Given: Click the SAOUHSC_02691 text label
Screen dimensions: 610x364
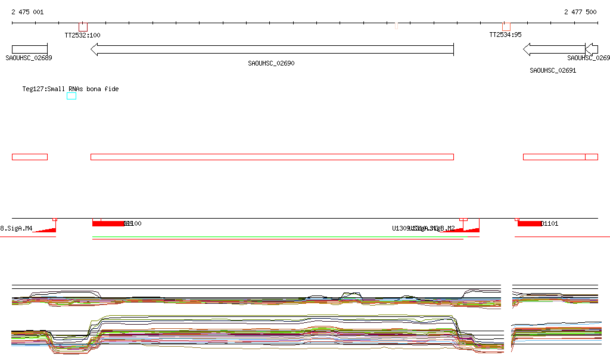Looking at the screenshot, I should point(553,70).
